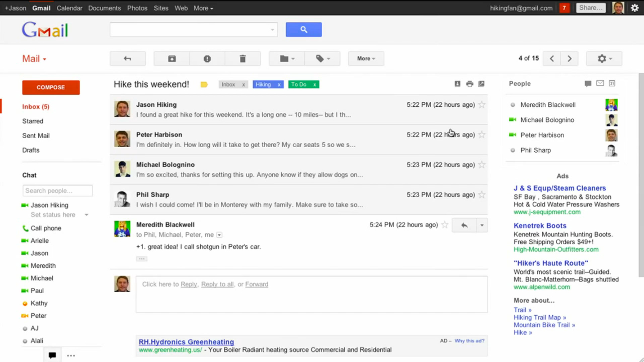Image resolution: width=644 pixels, height=362 pixels.
Task: Go to the next conversation arrow
Action: pos(569,59)
